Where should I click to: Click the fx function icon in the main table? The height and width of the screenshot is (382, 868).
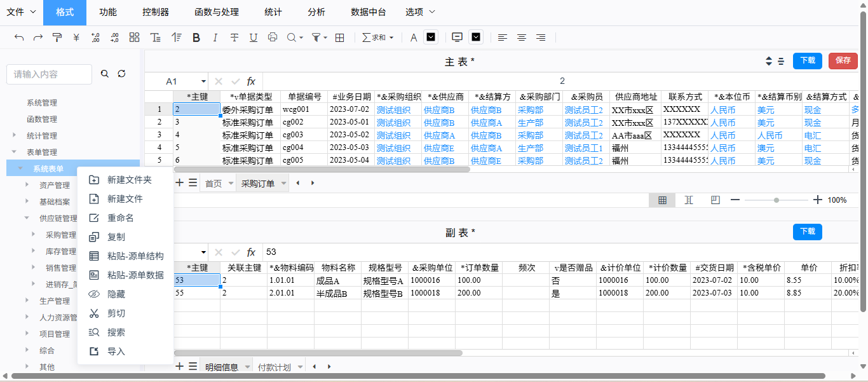[251, 81]
